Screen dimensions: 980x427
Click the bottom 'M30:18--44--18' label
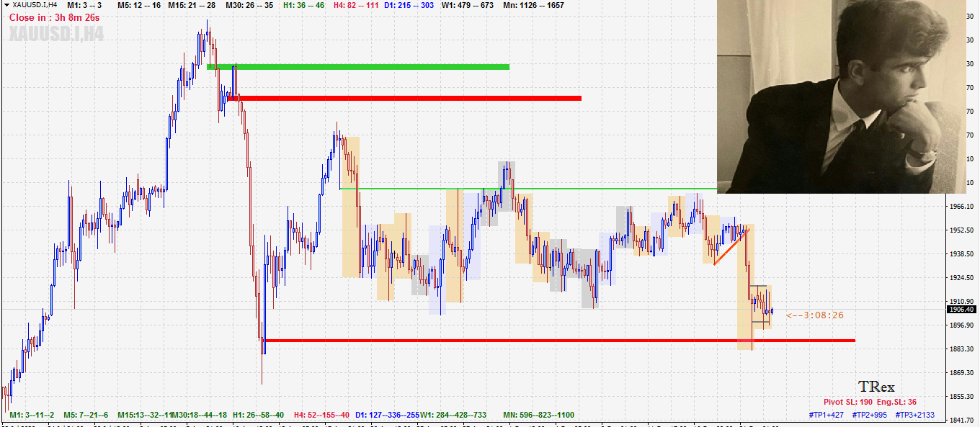[200, 415]
